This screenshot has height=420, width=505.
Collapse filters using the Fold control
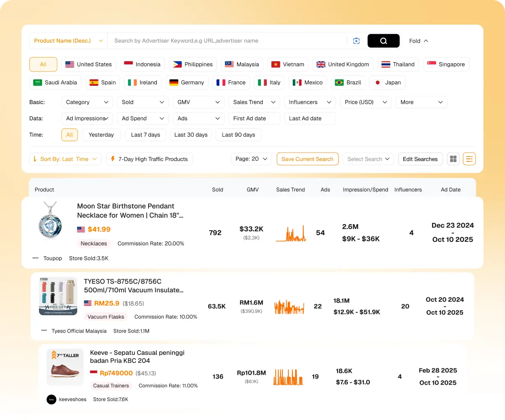pos(418,41)
